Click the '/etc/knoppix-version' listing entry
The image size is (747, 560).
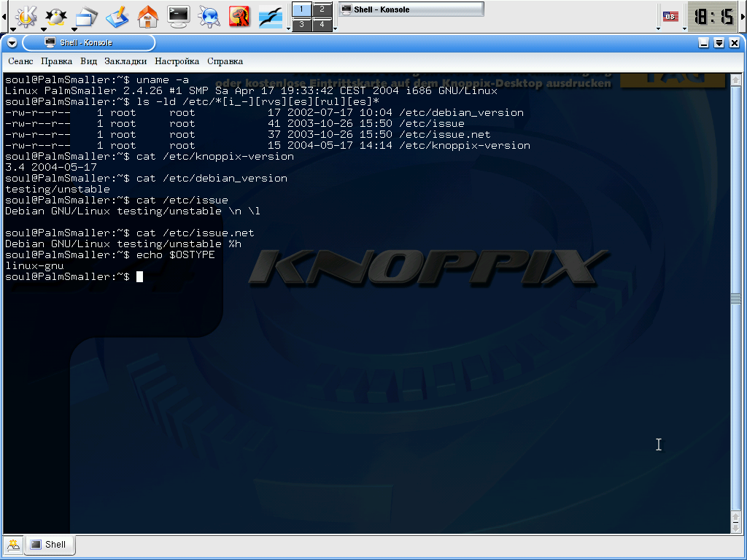(465, 146)
